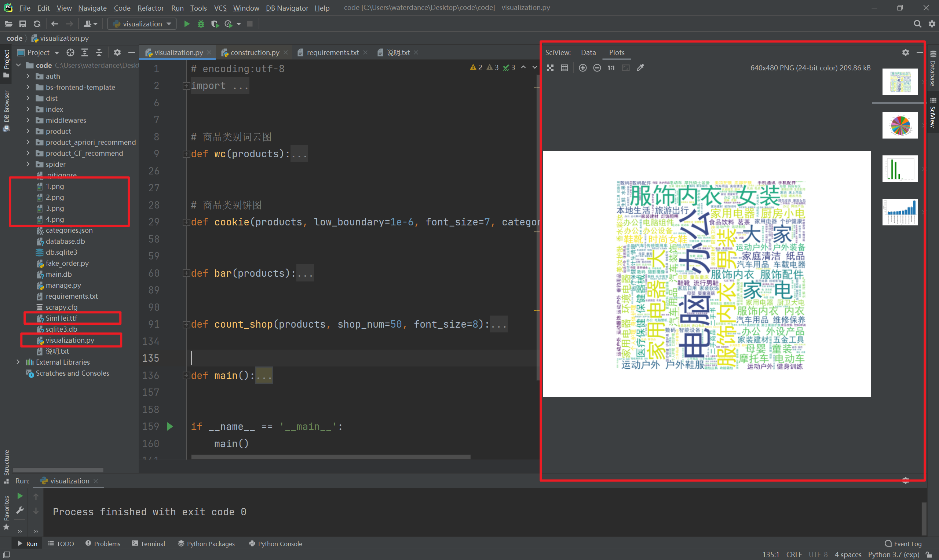This screenshot has height=560, width=939.
Task: Select the word cloud plot thumbnail
Action: tap(900, 81)
